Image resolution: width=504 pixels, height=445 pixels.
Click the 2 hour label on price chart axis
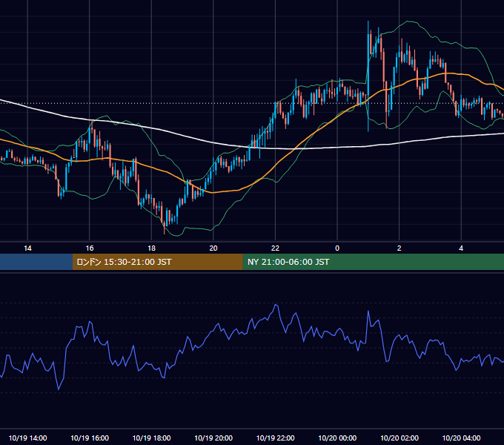(399, 248)
